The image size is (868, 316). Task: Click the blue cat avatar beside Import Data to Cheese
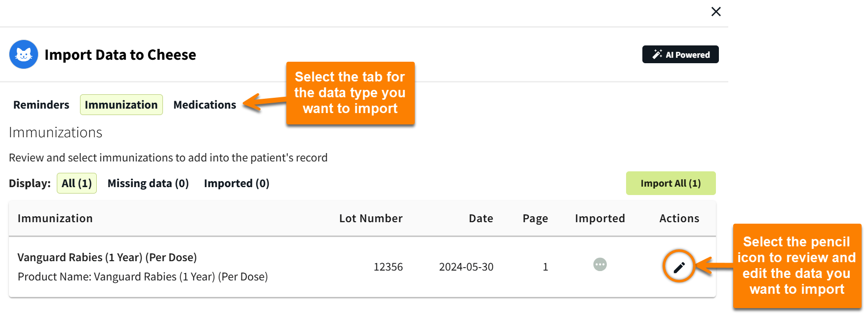23,54
